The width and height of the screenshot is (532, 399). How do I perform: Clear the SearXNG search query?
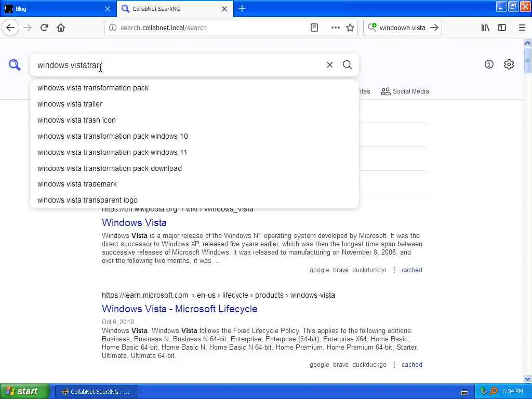(329, 65)
